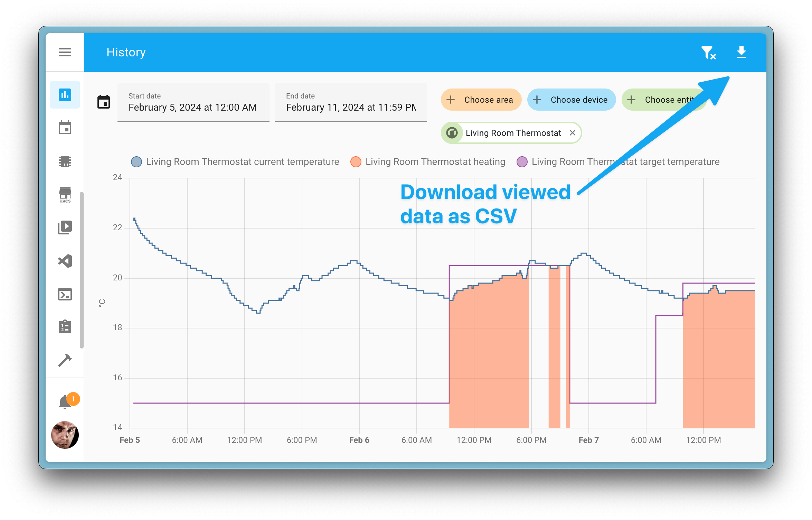Expand the Choose area dropdown
The width and height of the screenshot is (812, 520).
point(479,100)
